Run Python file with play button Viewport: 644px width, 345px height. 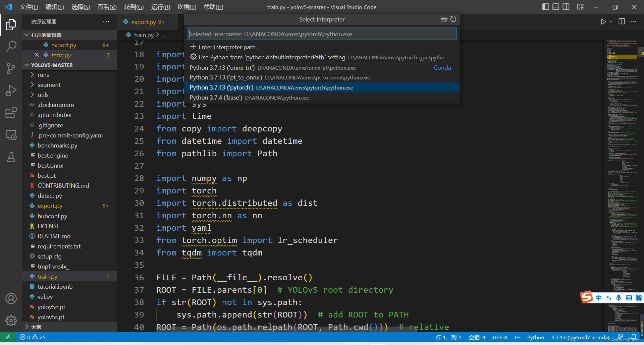pyautogui.click(x=603, y=21)
